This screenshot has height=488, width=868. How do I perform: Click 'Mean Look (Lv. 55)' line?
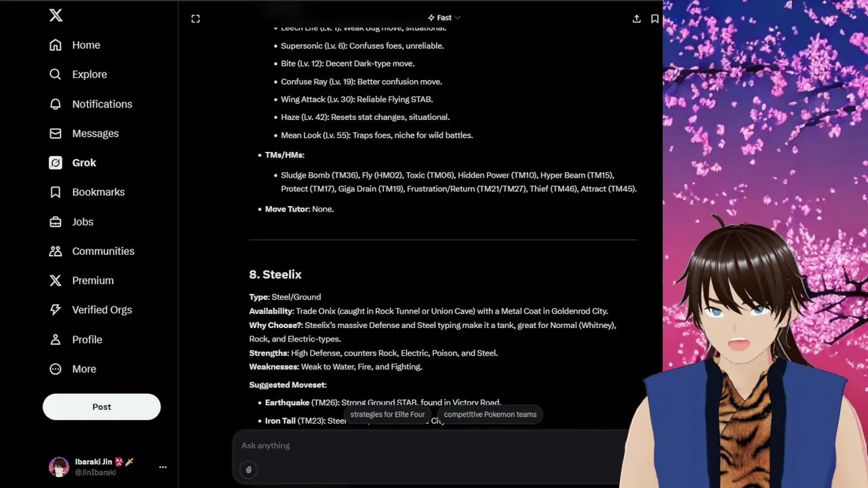[377, 135]
